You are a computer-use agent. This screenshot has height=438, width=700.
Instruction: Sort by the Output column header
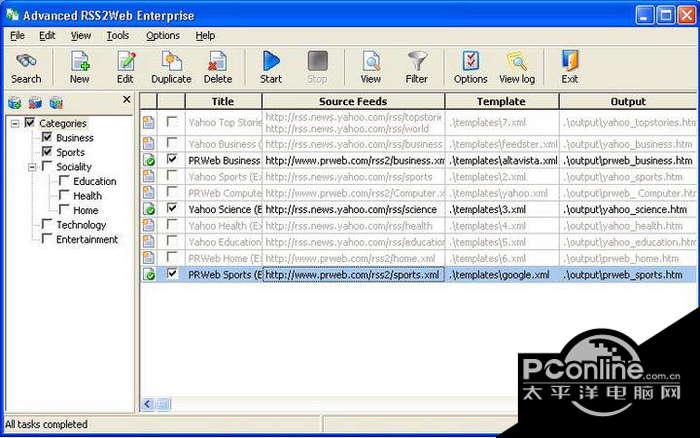(628, 101)
